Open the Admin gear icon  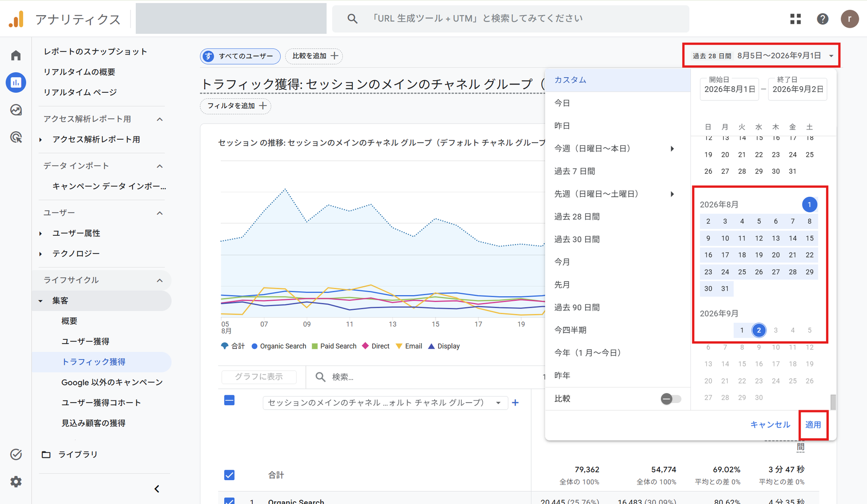point(16,481)
